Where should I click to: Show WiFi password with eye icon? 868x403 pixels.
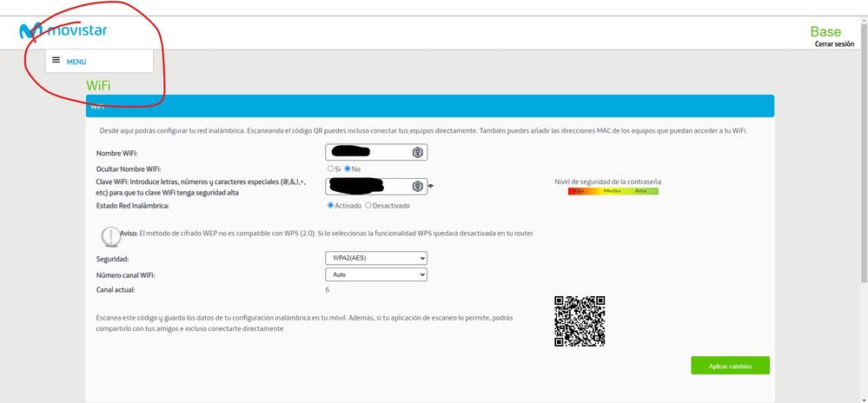[431, 187]
